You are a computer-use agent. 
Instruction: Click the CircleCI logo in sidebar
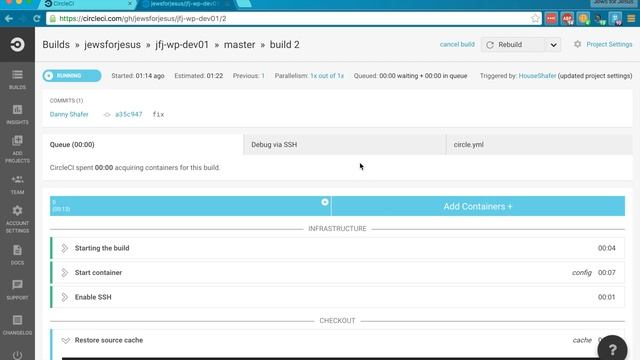coord(17,44)
